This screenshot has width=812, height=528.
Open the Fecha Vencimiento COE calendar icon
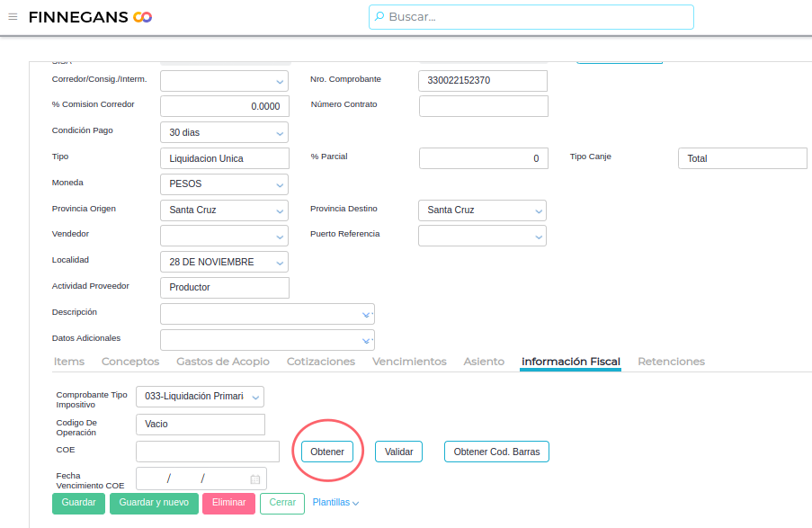click(x=254, y=479)
